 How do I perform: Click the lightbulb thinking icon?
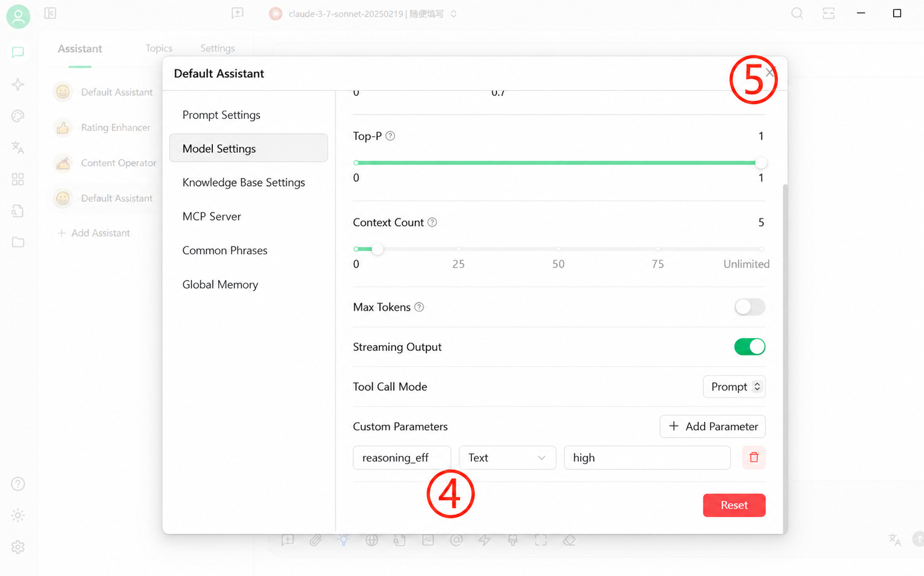343,541
